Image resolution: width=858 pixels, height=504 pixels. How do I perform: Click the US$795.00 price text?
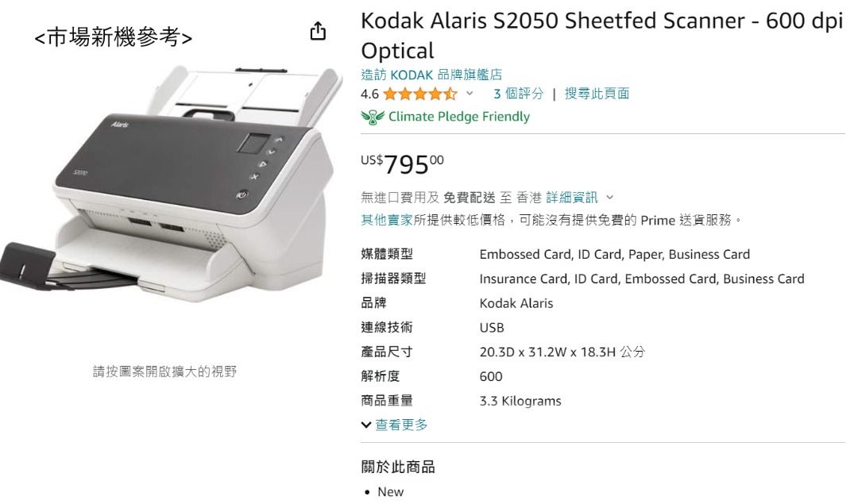402,163
